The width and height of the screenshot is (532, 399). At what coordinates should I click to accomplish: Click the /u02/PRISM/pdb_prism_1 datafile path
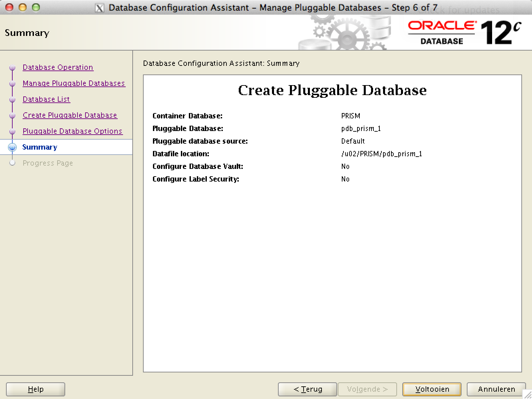(382, 154)
